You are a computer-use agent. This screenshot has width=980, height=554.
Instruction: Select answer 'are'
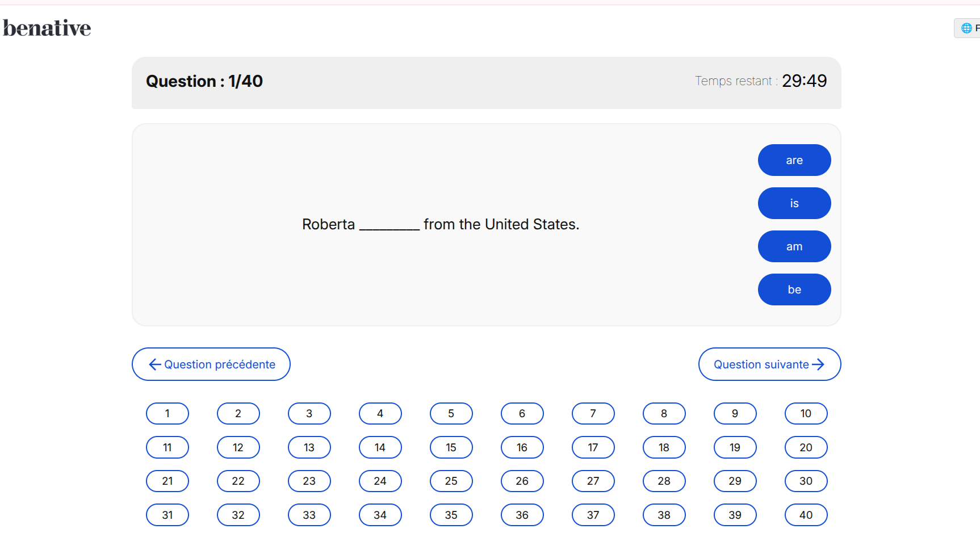[x=794, y=160]
